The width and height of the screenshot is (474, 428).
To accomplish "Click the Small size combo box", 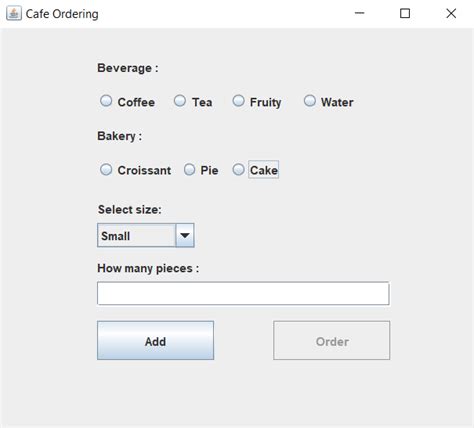I will pos(146,235).
